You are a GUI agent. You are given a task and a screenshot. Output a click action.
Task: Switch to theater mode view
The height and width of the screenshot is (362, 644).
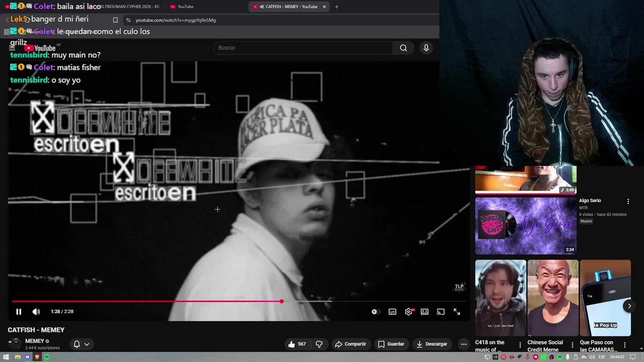click(x=425, y=312)
